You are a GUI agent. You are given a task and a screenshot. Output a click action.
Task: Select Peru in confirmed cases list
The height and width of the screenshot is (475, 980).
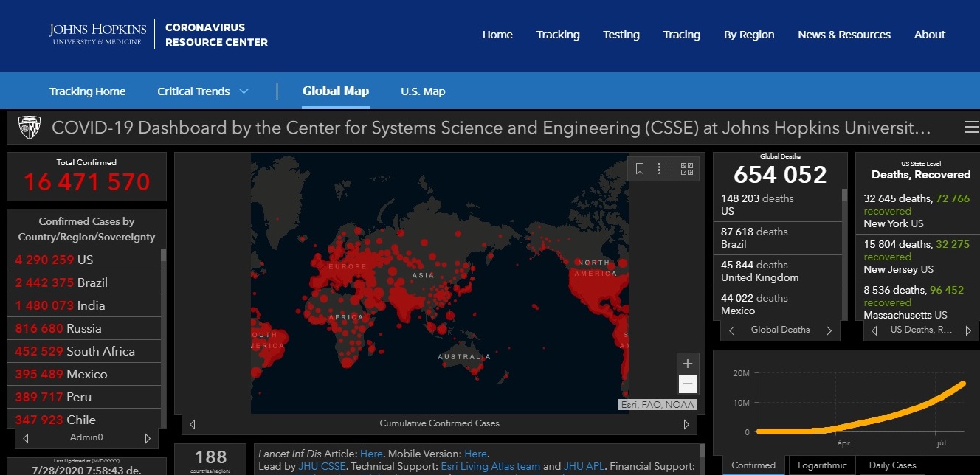84,397
